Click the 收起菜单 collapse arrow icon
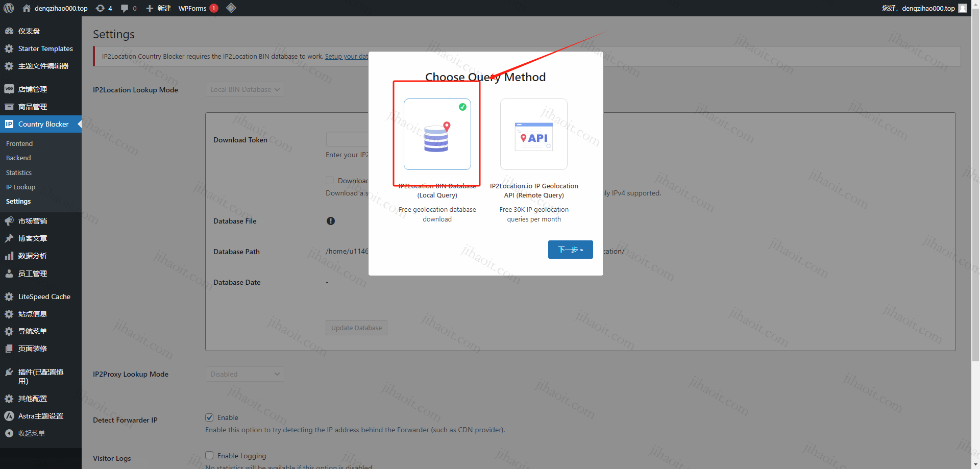980x469 pixels. (x=9, y=433)
